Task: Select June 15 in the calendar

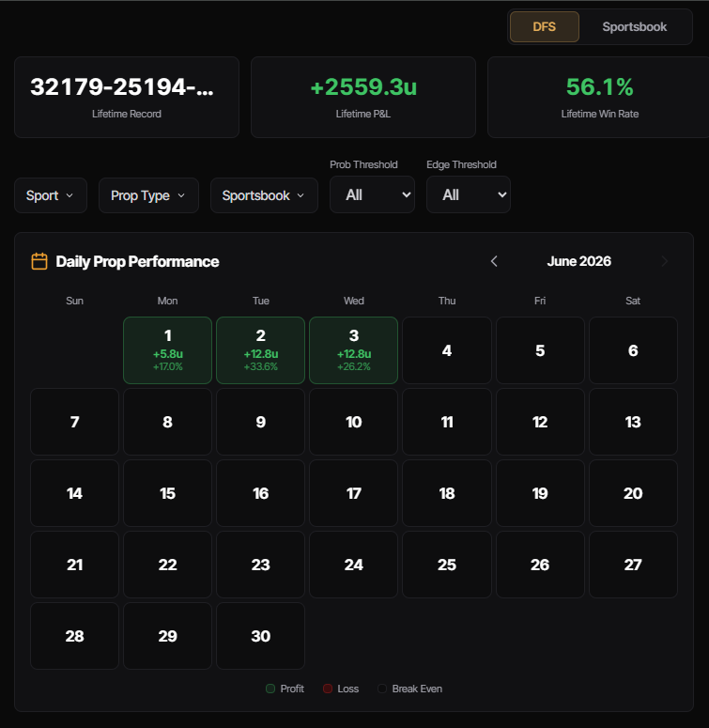Action: (x=167, y=493)
